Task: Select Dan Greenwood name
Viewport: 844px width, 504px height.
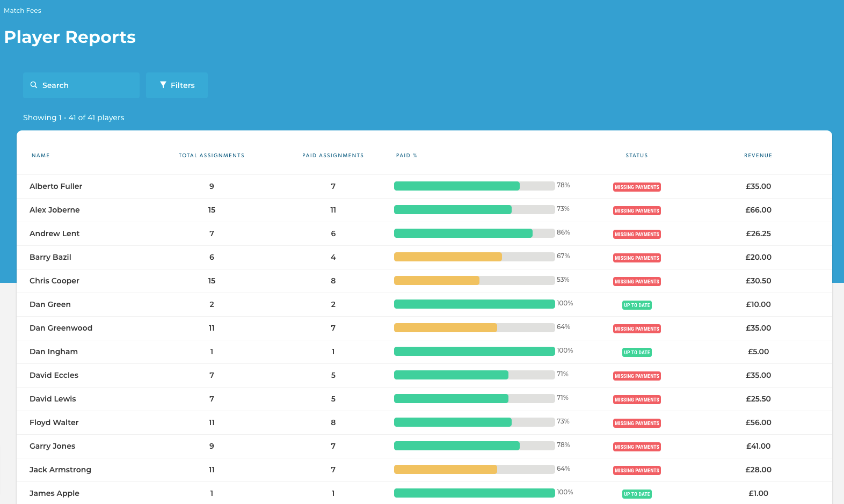Action: [61, 328]
